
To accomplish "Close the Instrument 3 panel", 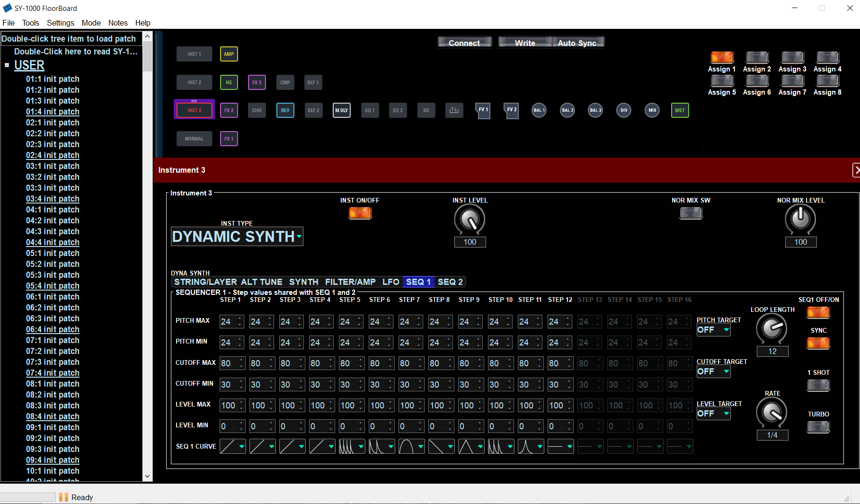I will (856, 170).
